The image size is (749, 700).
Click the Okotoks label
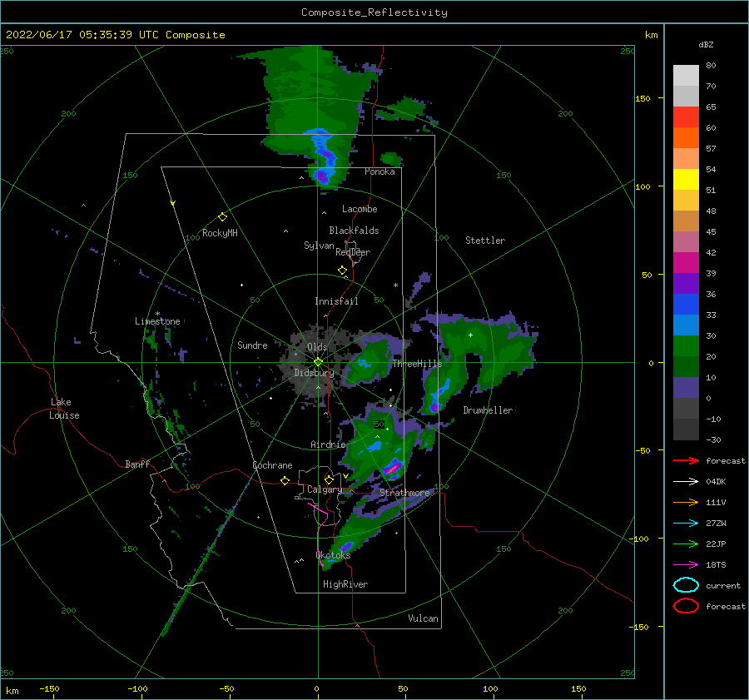click(334, 555)
